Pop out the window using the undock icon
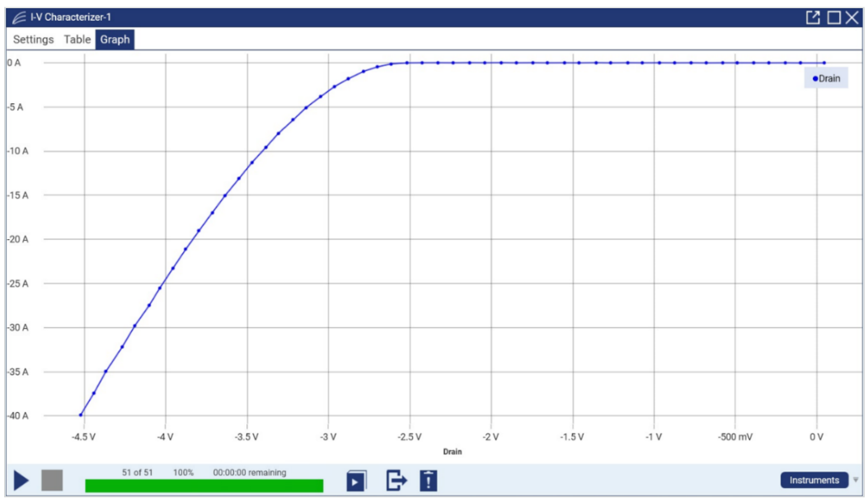This screenshot has height=502, width=868. 813,17
